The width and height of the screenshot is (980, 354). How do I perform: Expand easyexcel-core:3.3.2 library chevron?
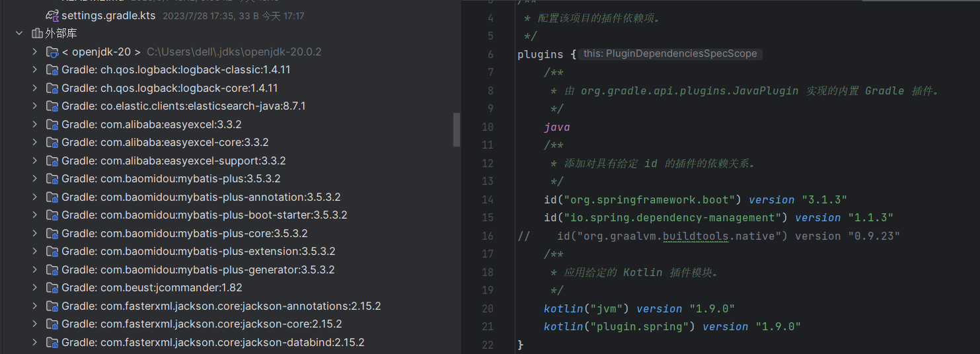coord(35,142)
